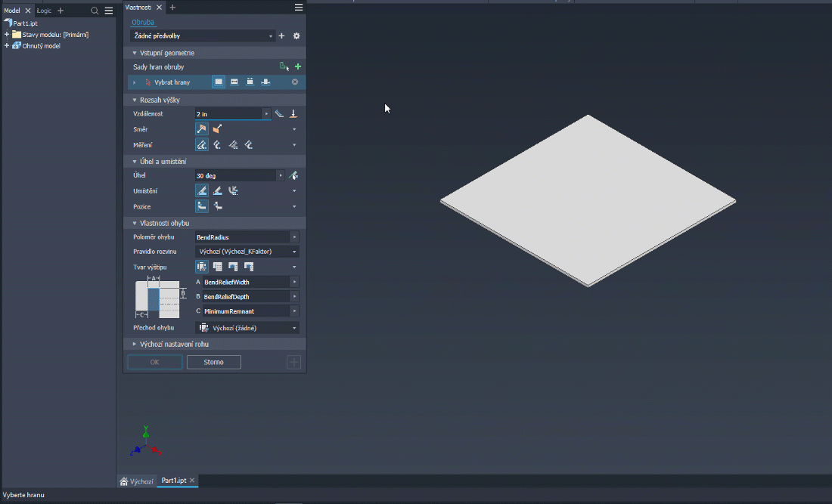This screenshot has width=832, height=504.
Task: Open preset settings gear icon
Action: coord(296,36)
